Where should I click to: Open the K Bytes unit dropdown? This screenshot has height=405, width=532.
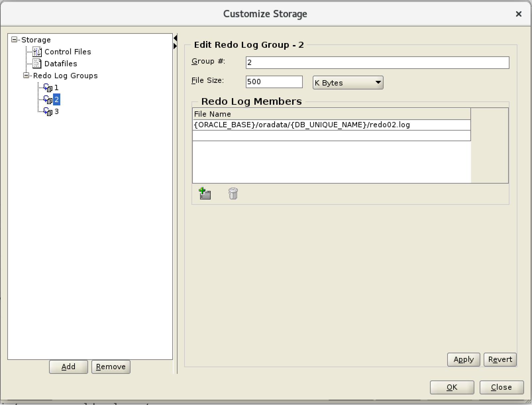coord(348,83)
